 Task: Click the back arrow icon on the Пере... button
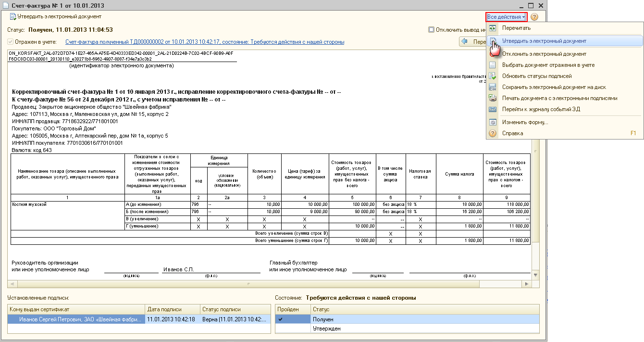click(465, 42)
